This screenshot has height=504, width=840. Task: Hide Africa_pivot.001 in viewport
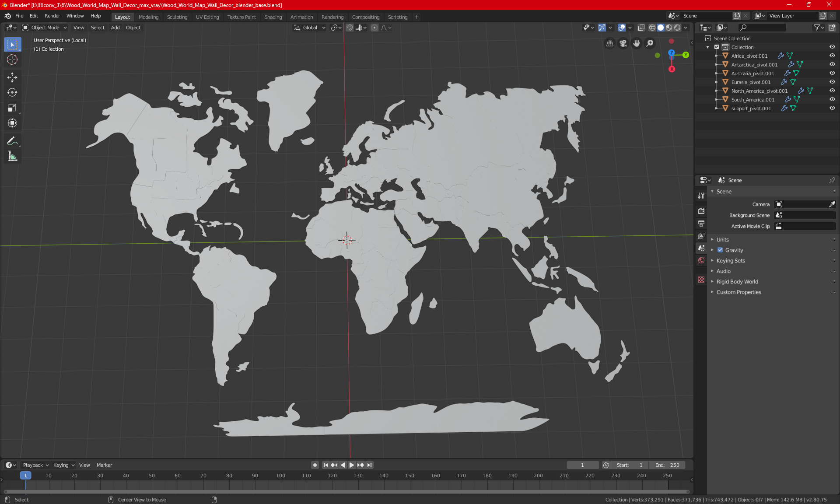[832, 56]
